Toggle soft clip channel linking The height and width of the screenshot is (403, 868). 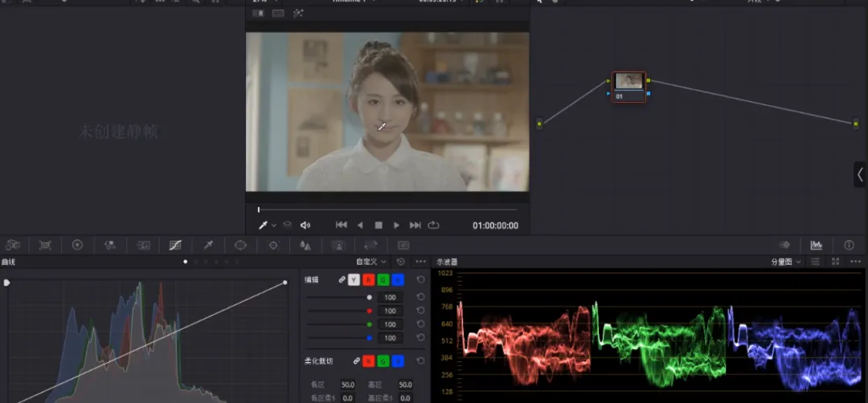coord(357,361)
